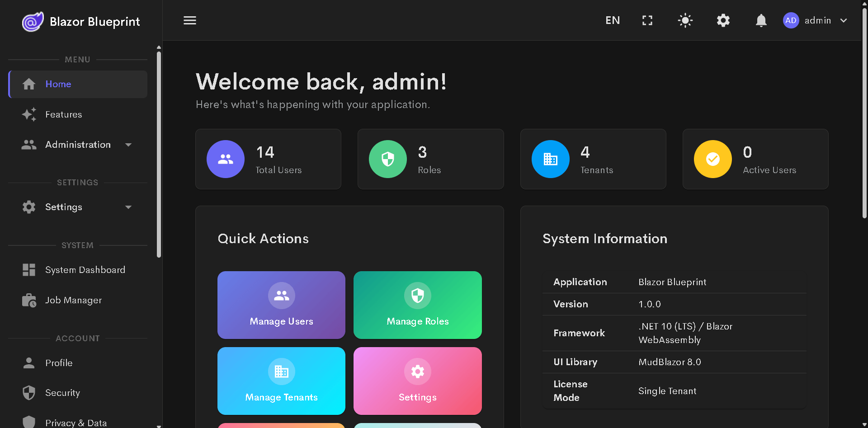The width and height of the screenshot is (868, 428).
Task: Select the Home menu entry
Action: [58, 84]
